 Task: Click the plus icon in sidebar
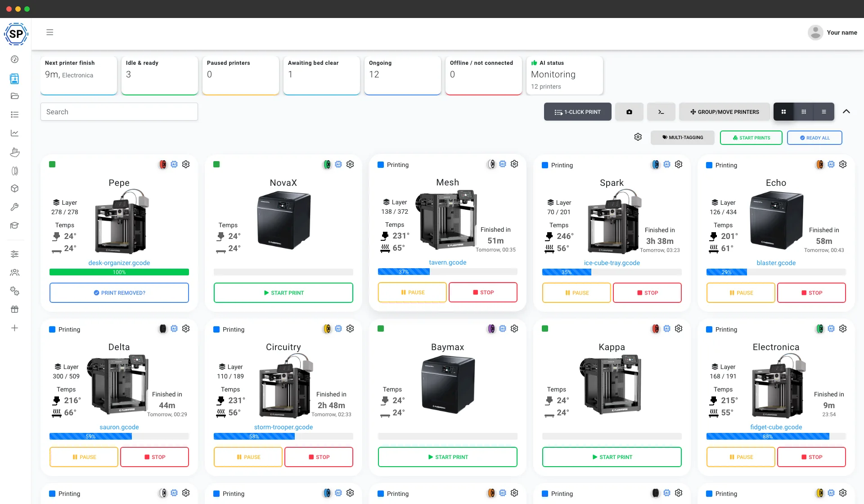[x=14, y=328]
